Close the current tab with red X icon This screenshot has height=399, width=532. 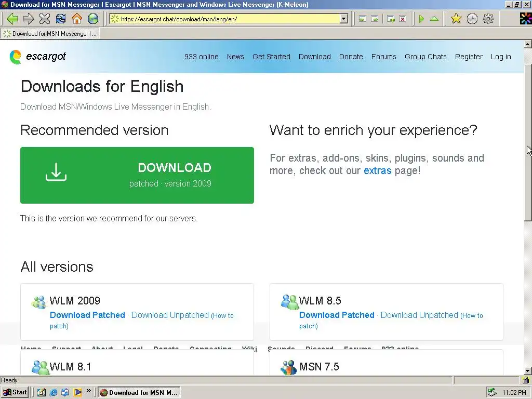tap(403, 19)
